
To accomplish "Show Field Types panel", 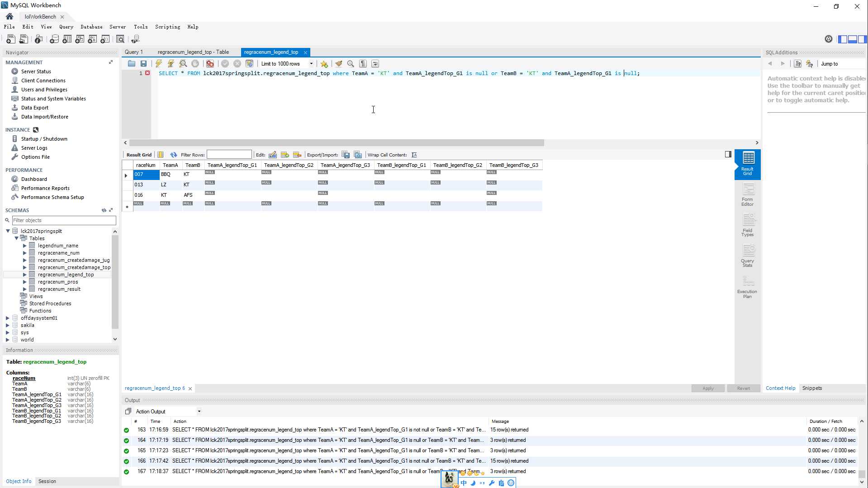I will [747, 225].
